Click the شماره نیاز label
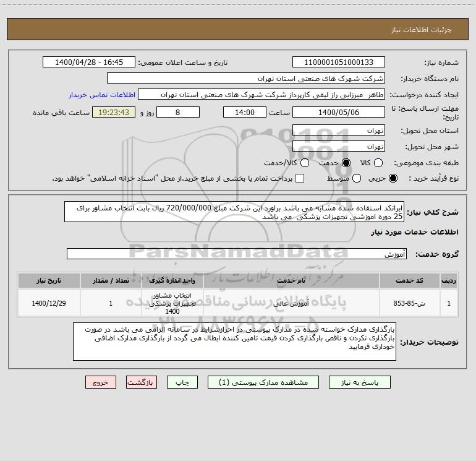Screen dimensions: 476x461 441,62
